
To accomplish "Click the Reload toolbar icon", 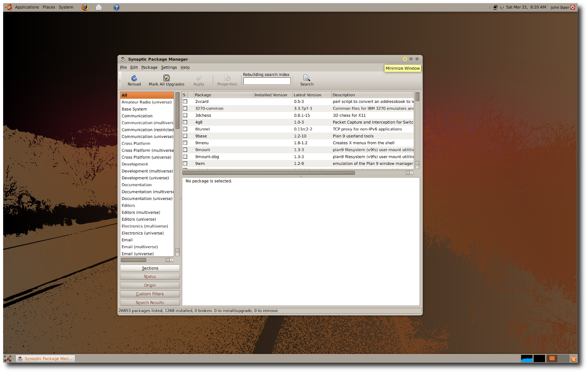I will [134, 78].
